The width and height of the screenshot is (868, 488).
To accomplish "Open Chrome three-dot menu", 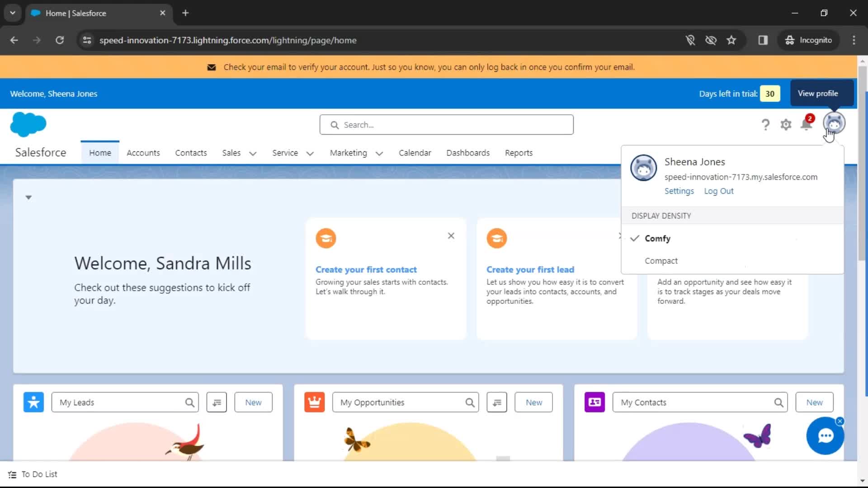I will tap(854, 40).
